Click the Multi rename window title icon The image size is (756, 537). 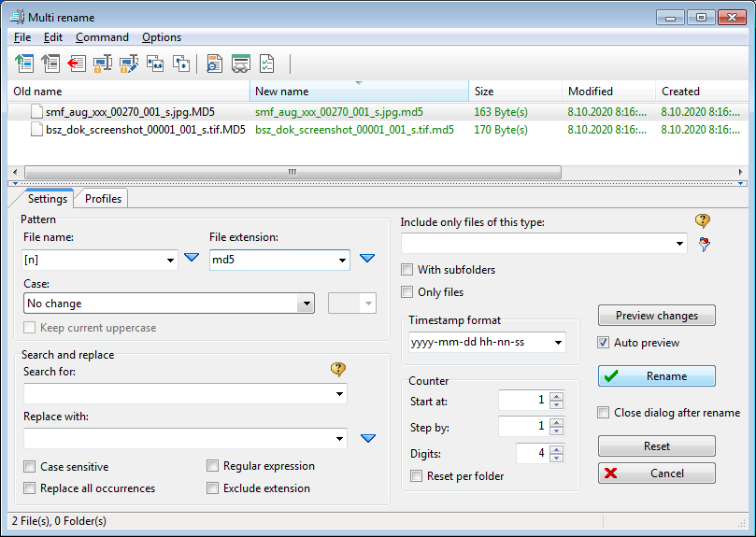[x=17, y=18]
